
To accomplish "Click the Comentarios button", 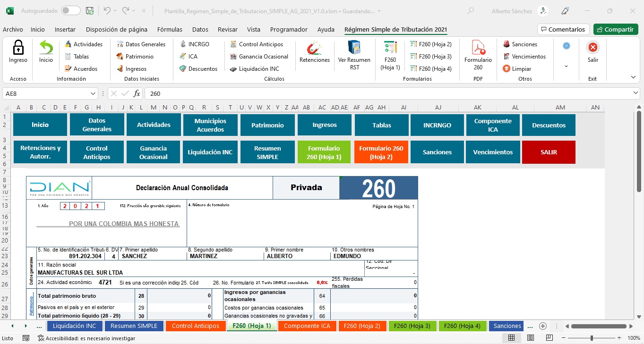I will click(x=564, y=29).
